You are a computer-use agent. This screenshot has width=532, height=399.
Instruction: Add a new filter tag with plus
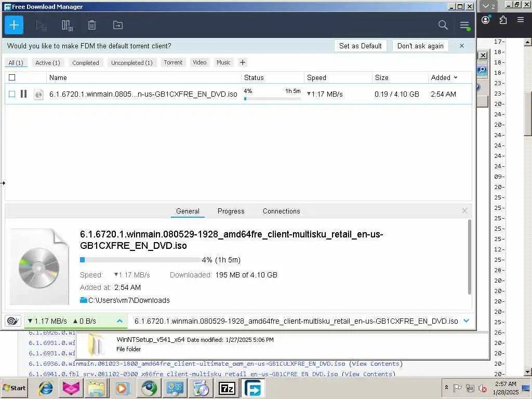pos(242,62)
